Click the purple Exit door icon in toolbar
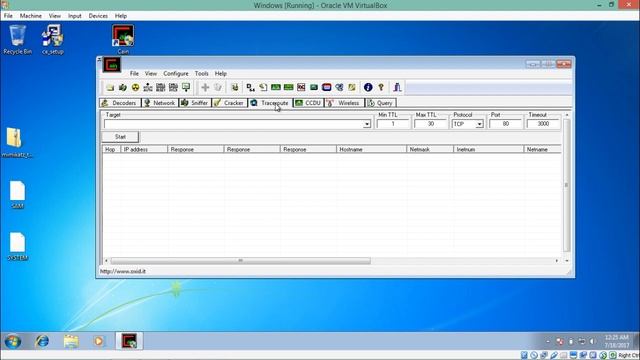640x360 pixels. click(397, 87)
